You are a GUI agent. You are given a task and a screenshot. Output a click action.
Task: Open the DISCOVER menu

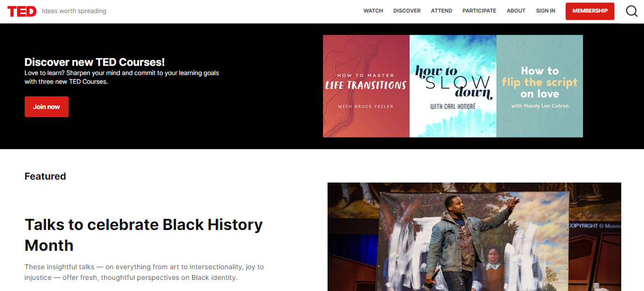click(406, 11)
